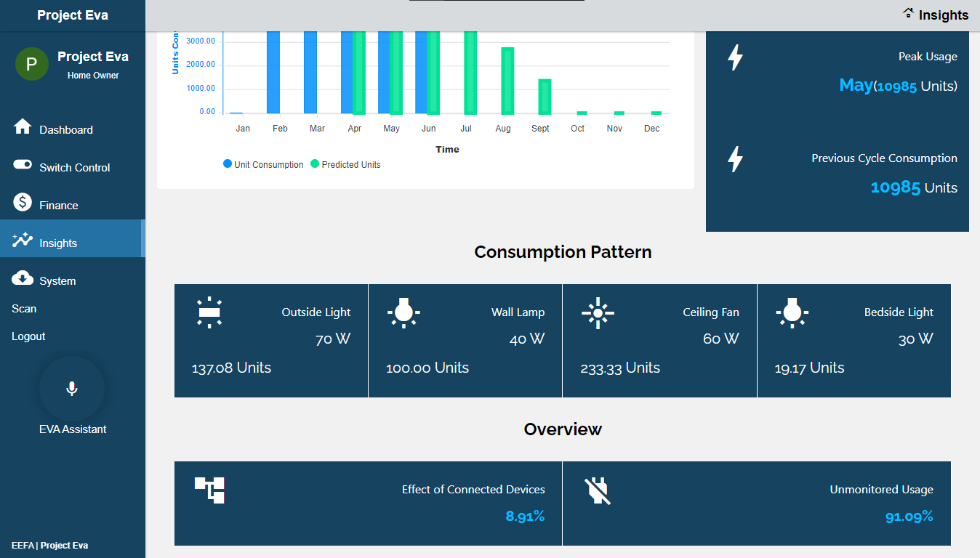Image resolution: width=980 pixels, height=558 pixels.
Task: Click the Insights page title in header
Action: tap(944, 15)
